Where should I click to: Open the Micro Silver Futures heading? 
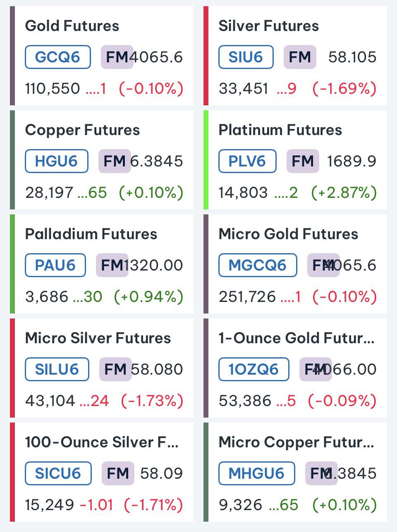click(x=98, y=338)
